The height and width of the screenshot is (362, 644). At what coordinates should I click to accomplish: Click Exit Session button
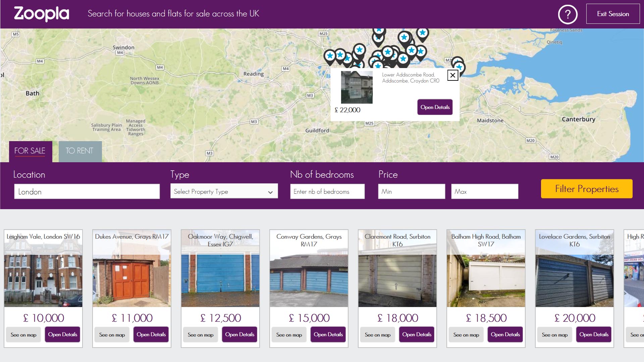(613, 14)
